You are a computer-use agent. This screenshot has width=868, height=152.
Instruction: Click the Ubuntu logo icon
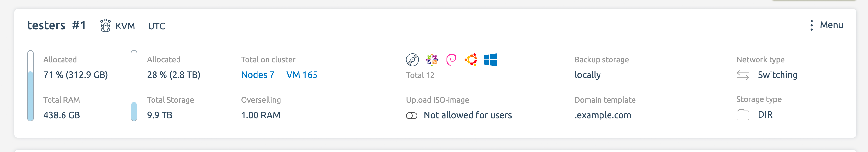point(471,60)
